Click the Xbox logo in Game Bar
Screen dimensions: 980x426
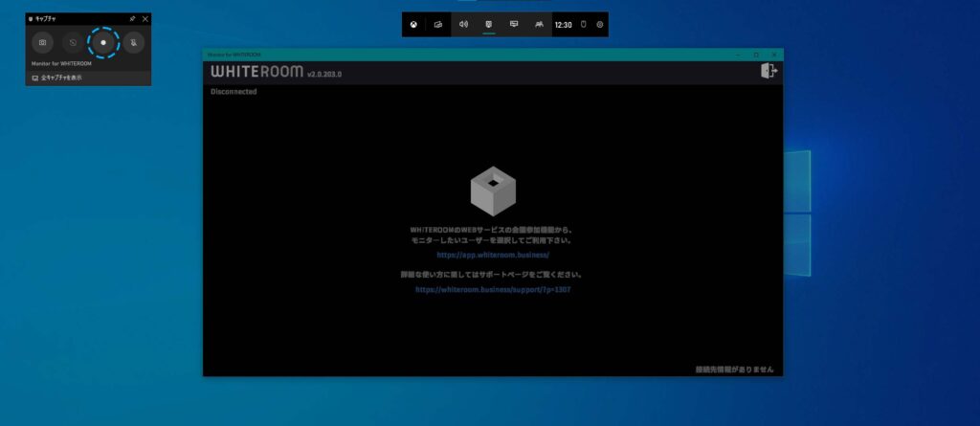click(413, 24)
